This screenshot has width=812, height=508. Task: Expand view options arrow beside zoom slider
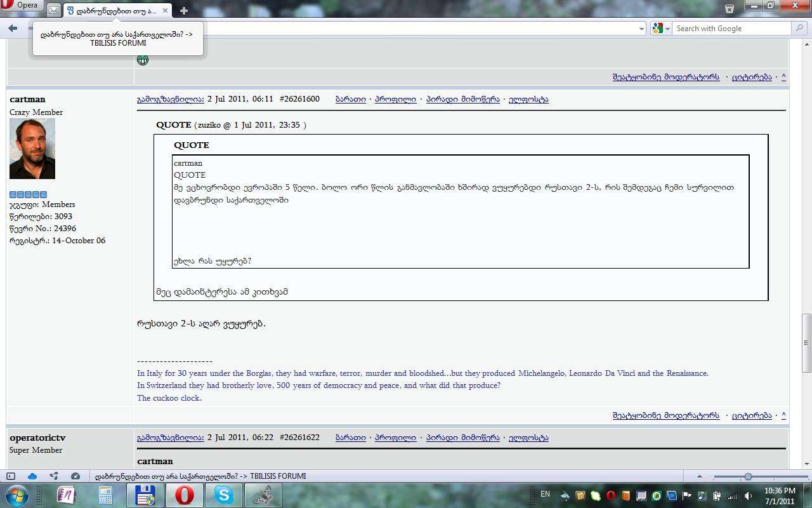point(700,476)
